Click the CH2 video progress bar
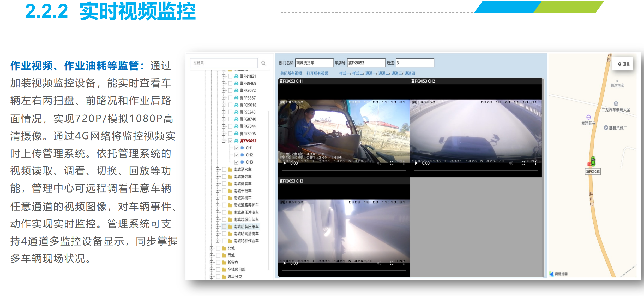 pyautogui.click(x=476, y=171)
